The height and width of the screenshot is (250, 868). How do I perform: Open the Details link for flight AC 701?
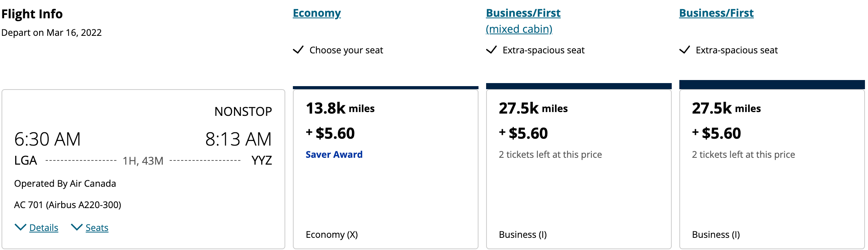44,228
